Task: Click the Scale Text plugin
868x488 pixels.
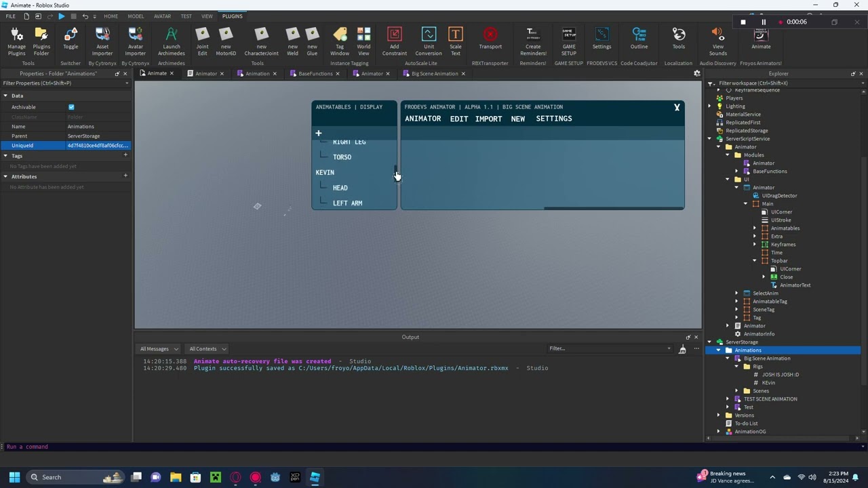Action: click(455, 42)
